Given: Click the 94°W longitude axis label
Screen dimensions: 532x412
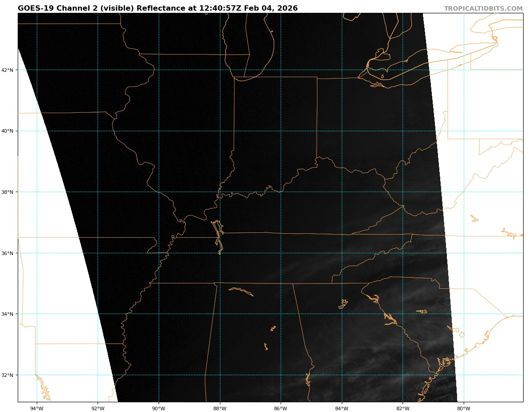Looking at the screenshot, I should [x=37, y=408].
